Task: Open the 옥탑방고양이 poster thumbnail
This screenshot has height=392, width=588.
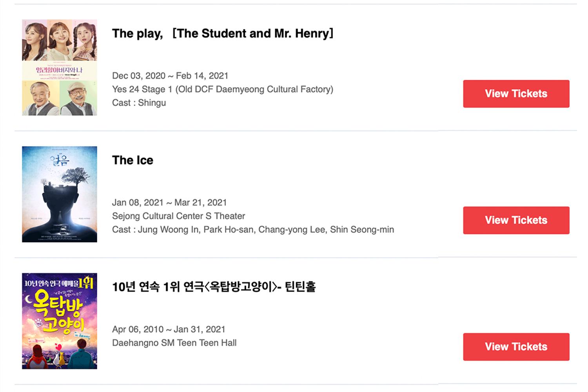Action: click(60, 321)
